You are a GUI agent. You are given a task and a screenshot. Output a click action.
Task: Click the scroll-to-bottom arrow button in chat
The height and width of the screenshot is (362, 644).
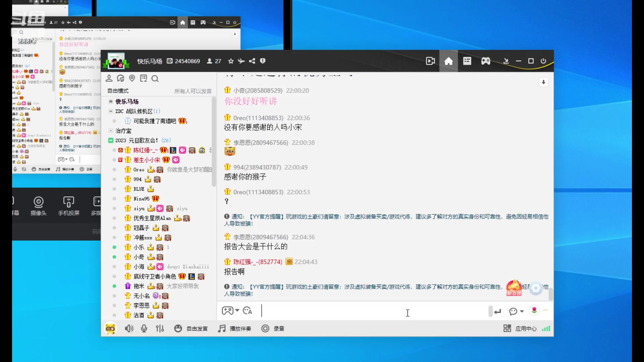[543, 82]
